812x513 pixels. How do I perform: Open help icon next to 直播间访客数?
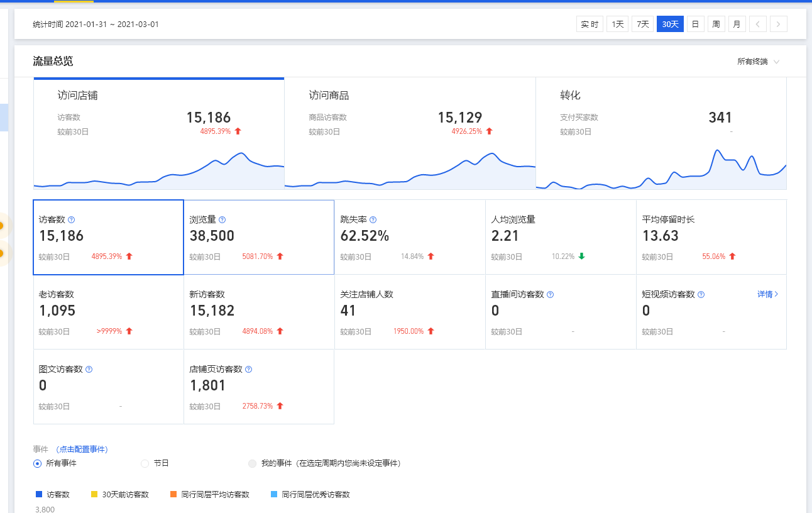point(550,295)
